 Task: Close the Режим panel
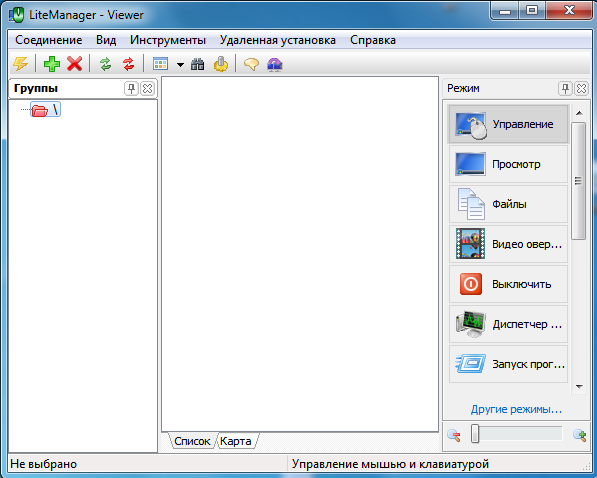click(581, 88)
